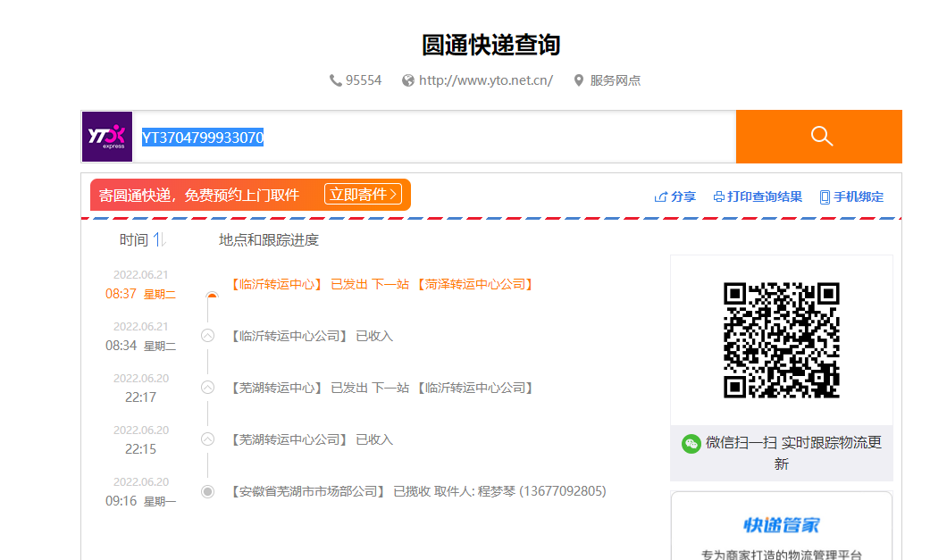
Task: Click the YTO Express logo icon
Action: (x=107, y=137)
